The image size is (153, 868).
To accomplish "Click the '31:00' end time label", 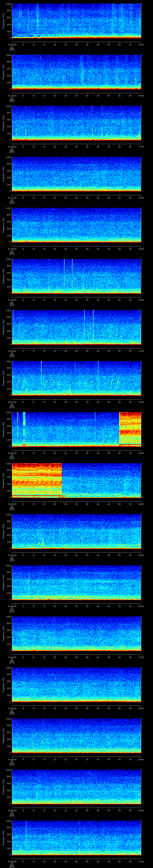I will pyautogui.click(x=141, y=861).
